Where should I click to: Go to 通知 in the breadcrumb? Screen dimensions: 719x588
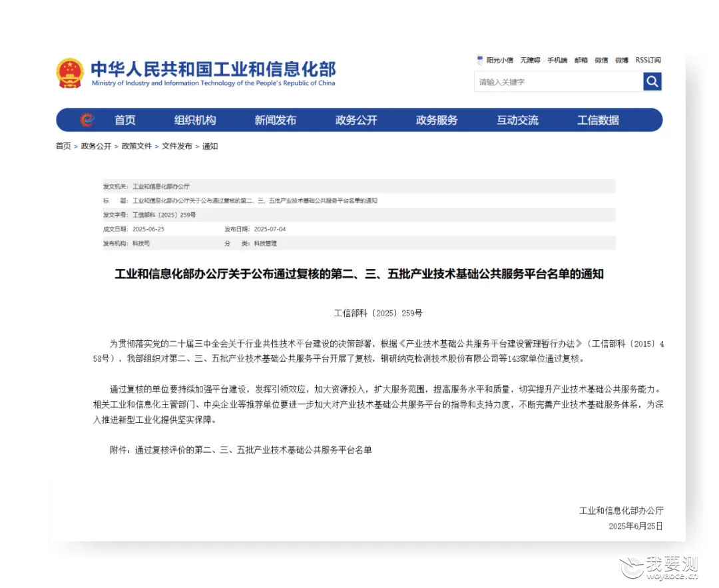point(210,146)
